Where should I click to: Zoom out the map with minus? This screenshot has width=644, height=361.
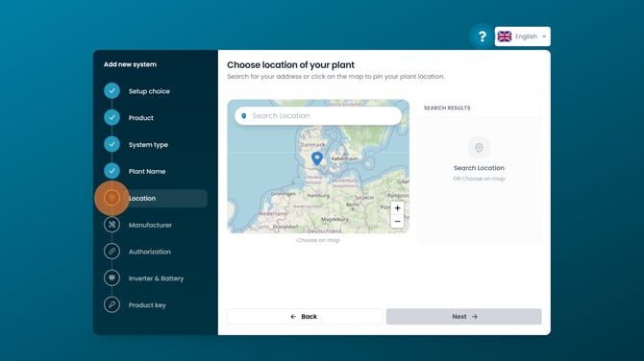point(397,222)
